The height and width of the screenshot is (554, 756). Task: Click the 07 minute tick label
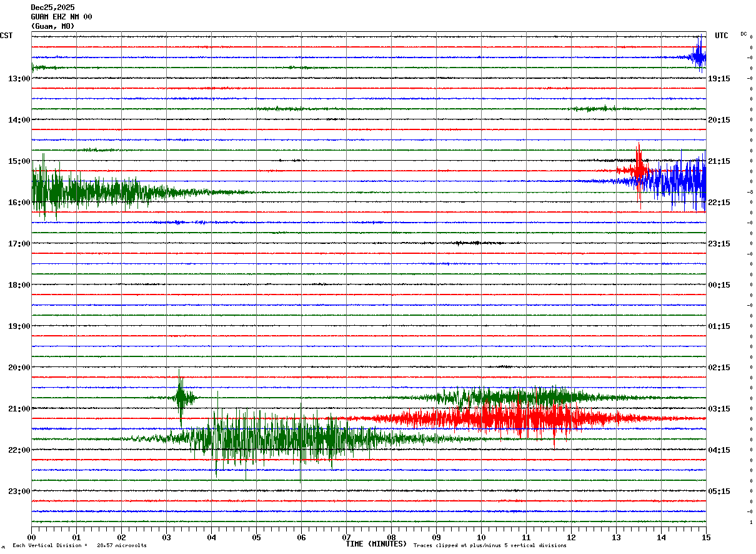pyautogui.click(x=346, y=537)
